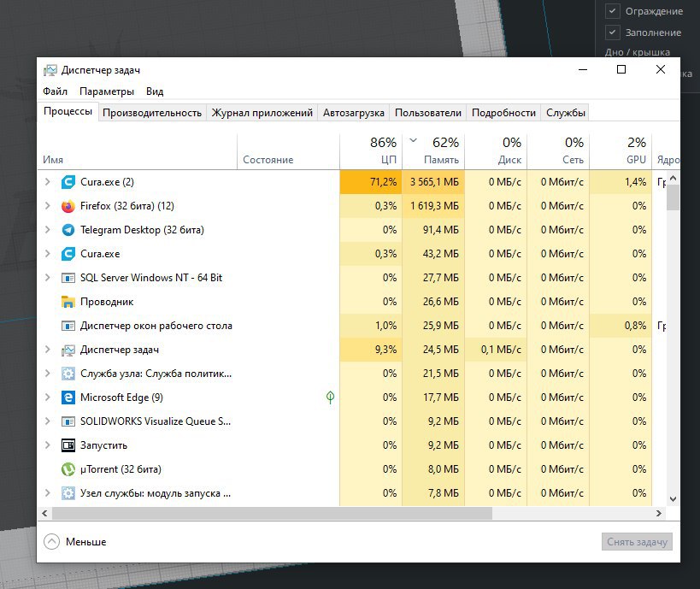Image resolution: width=700 pixels, height=589 pixels.
Task: Click the Меньше text link
Action: coord(86,542)
